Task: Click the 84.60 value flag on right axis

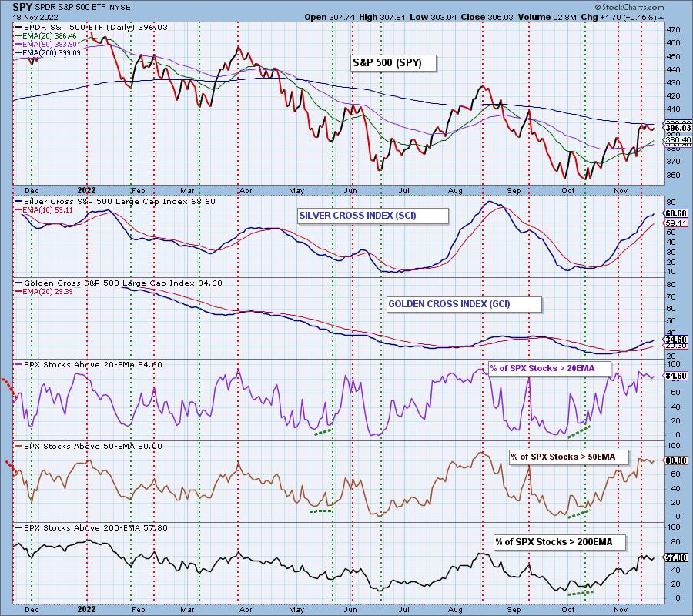Action: coord(676,376)
